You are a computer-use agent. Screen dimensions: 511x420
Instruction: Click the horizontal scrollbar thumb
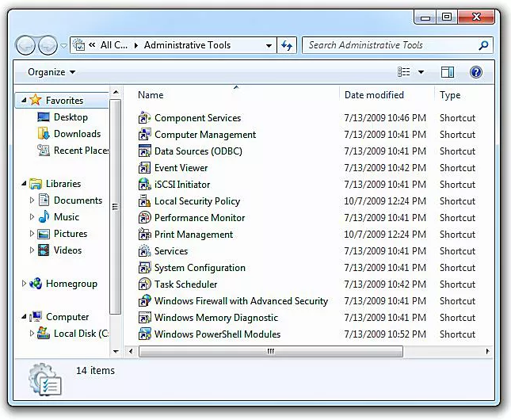pyautogui.click(x=270, y=351)
